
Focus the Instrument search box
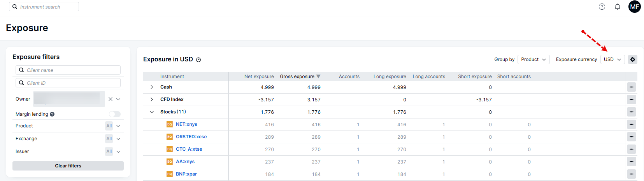point(44,7)
